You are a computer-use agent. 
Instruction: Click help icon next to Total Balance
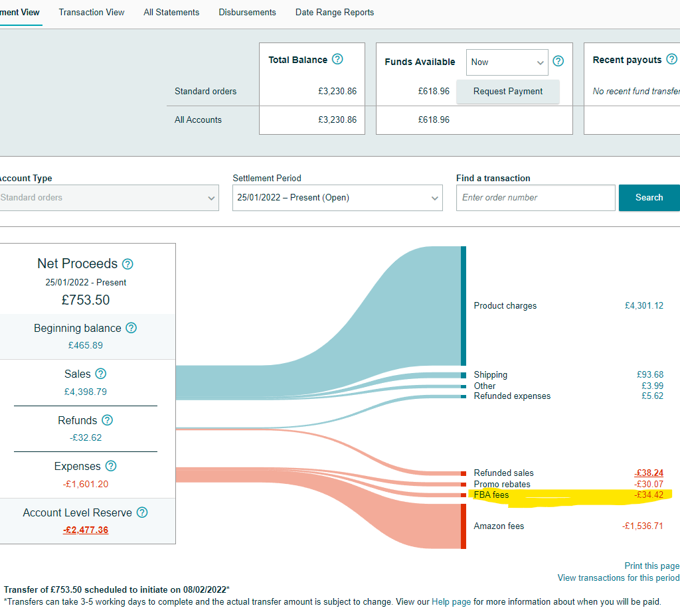click(337, 59)
